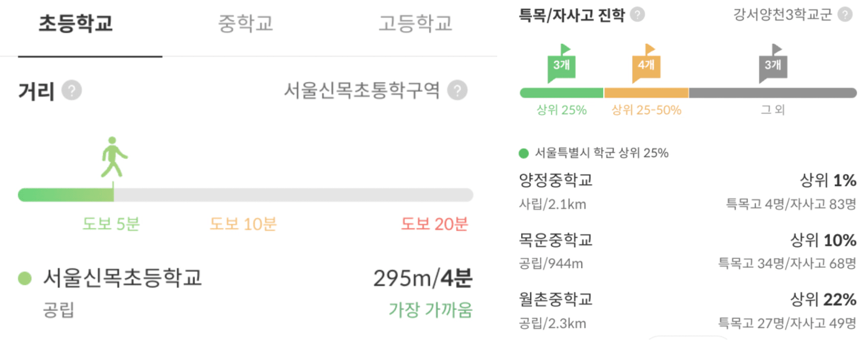Open 서울신목초등학교 school details
Image resolution: width=868 pixels, height=340 pixels.
tap(245, 293)
